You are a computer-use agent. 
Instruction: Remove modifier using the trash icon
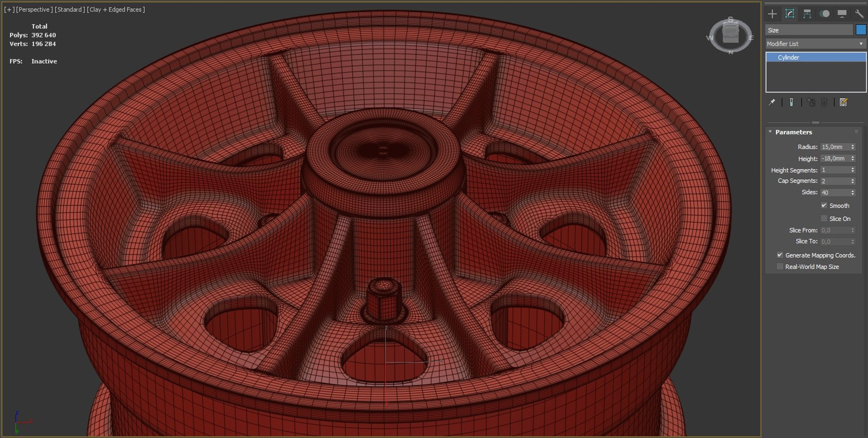pos(824,102)
